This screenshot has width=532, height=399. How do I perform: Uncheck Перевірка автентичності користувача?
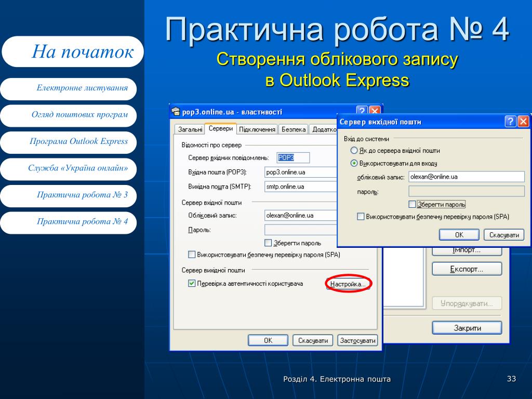pos(192,283)
